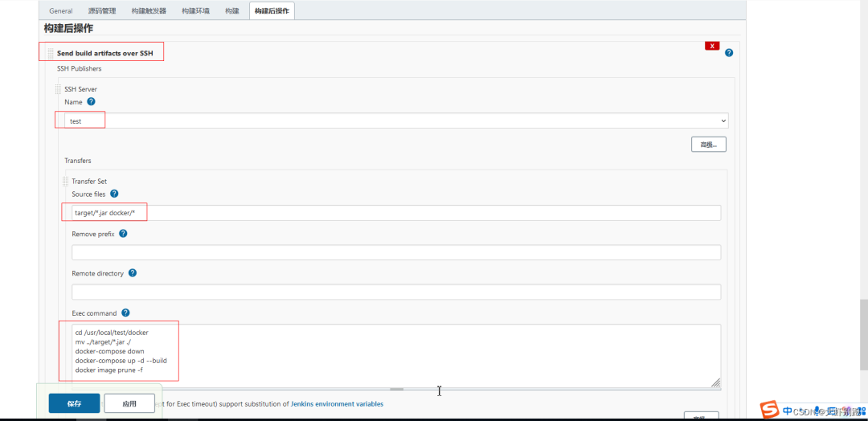Show help for Remote directory

pos(133,273)
